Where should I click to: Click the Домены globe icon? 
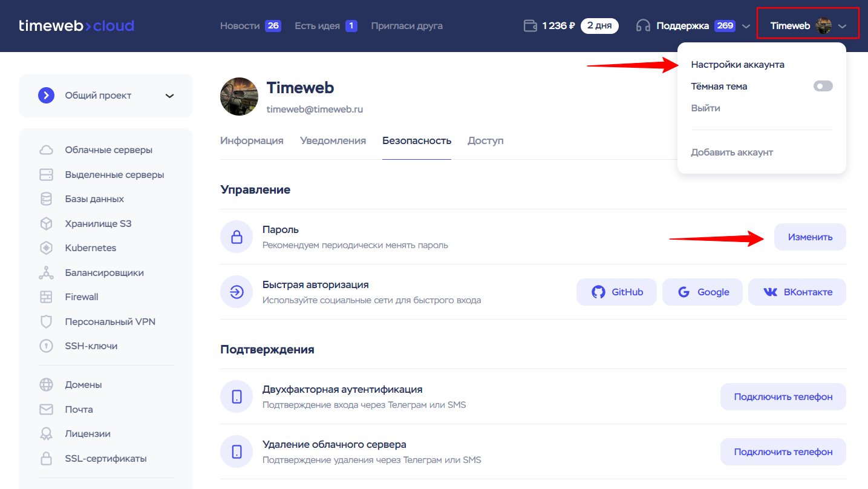click(46, 385)
